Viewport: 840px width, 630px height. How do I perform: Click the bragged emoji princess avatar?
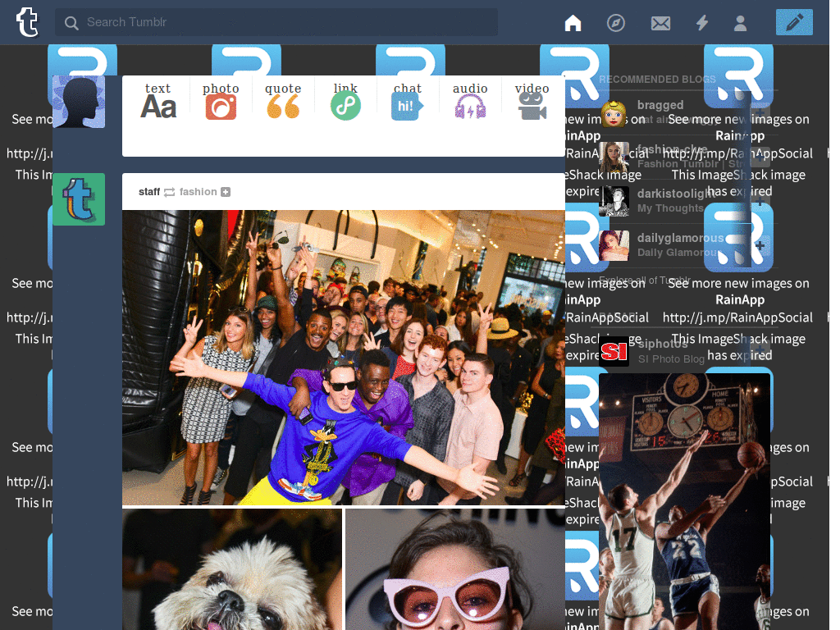614,113
